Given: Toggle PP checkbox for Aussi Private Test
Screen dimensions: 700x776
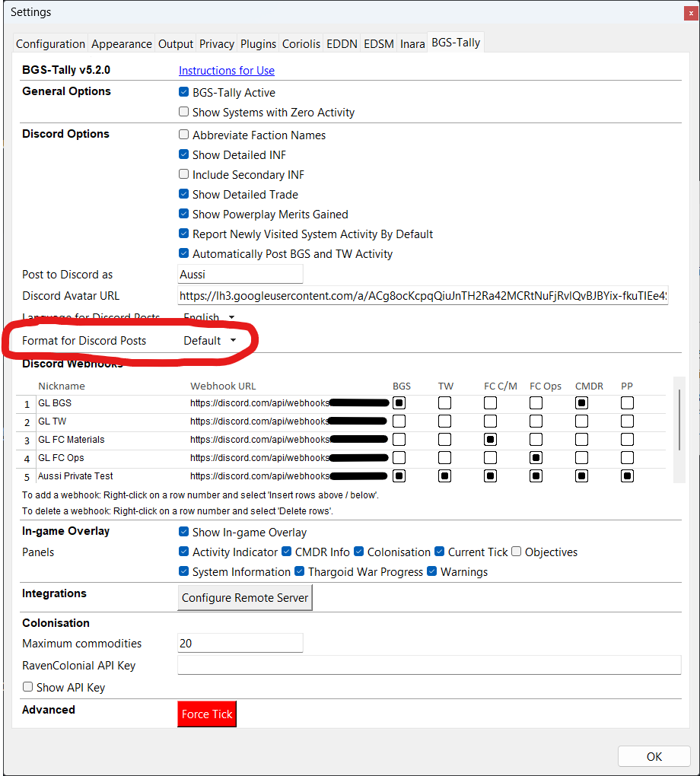Looking at the screenshot, I should 627,476.
